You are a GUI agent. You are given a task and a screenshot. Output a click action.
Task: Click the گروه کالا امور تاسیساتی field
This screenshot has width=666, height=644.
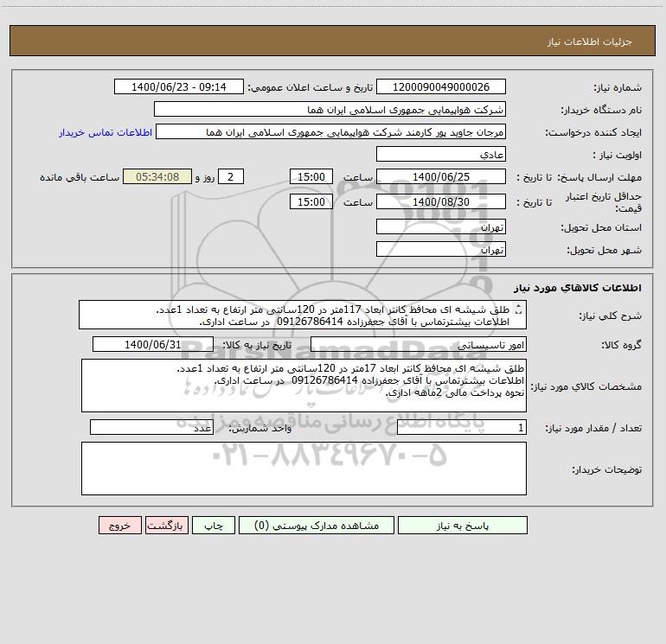(x=419, y=344)
